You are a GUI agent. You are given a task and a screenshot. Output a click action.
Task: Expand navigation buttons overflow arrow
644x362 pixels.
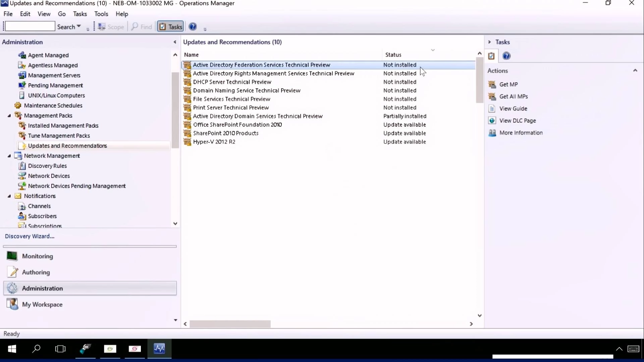tap(175, 320)
